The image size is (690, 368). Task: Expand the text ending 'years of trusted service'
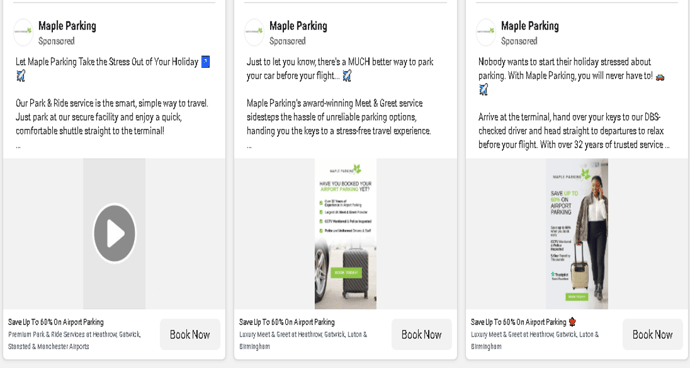(667, 145)
